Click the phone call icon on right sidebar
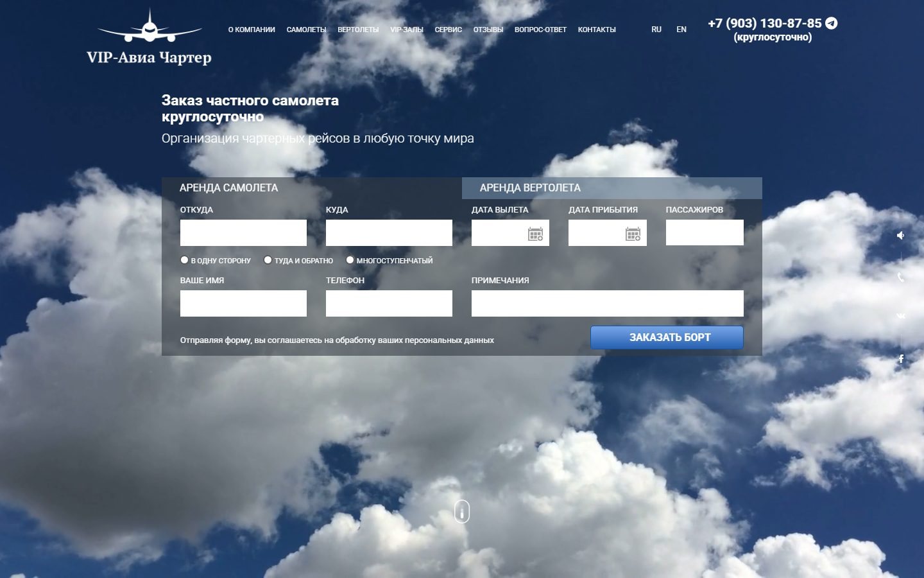Viewport: 924px width, 578px height. (901, 277)
